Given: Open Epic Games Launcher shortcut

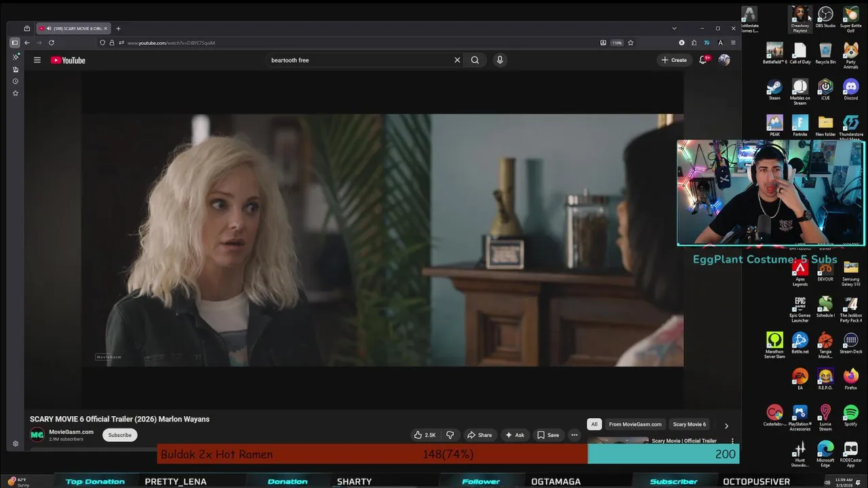Looking at the screenshot, I should click(x=800, y=309).
